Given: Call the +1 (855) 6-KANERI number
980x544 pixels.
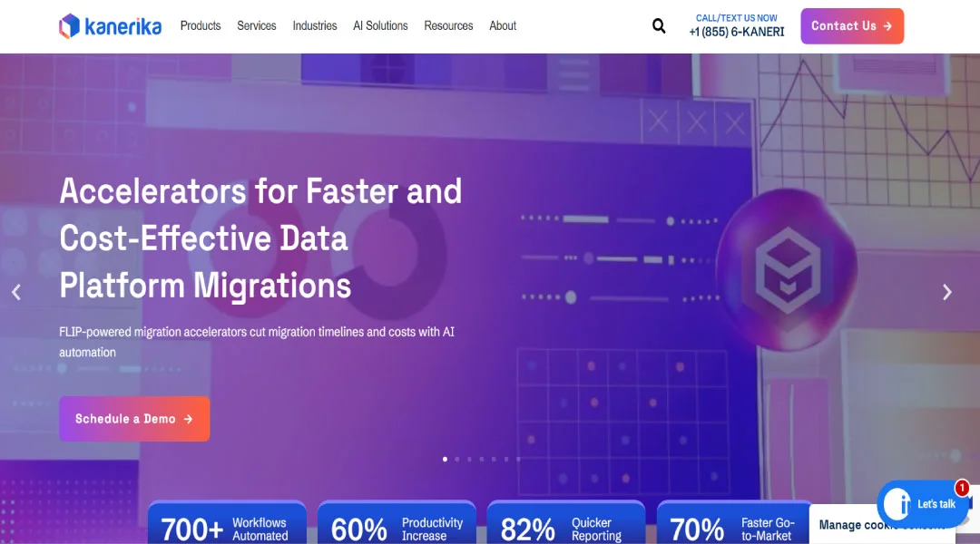Looking at the screenshot, I should pos(736,32).
